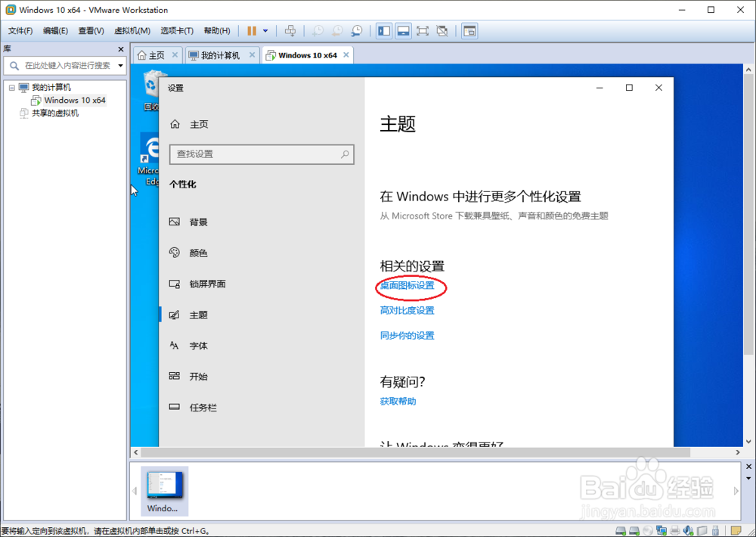Take a snapshot of this virtual machine
Screen dimensions: 756x537
318,31
